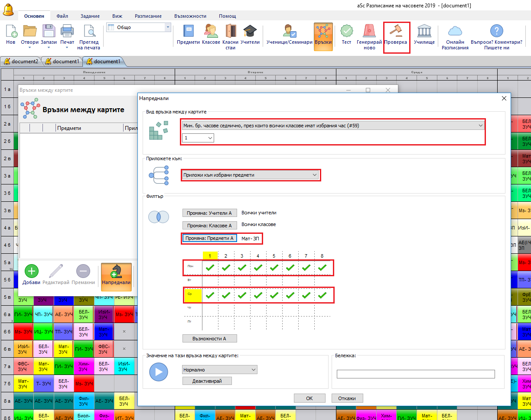The image size is (531, 420).
Task: Open the Учители (Teachers) graduation cap icon
Action: click(250, 32)
